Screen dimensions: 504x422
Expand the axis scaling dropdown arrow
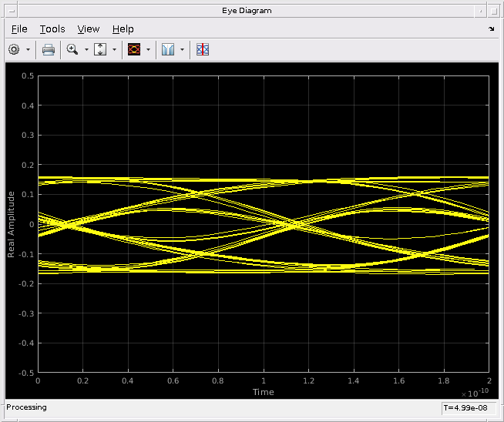(x=114, y=49)
